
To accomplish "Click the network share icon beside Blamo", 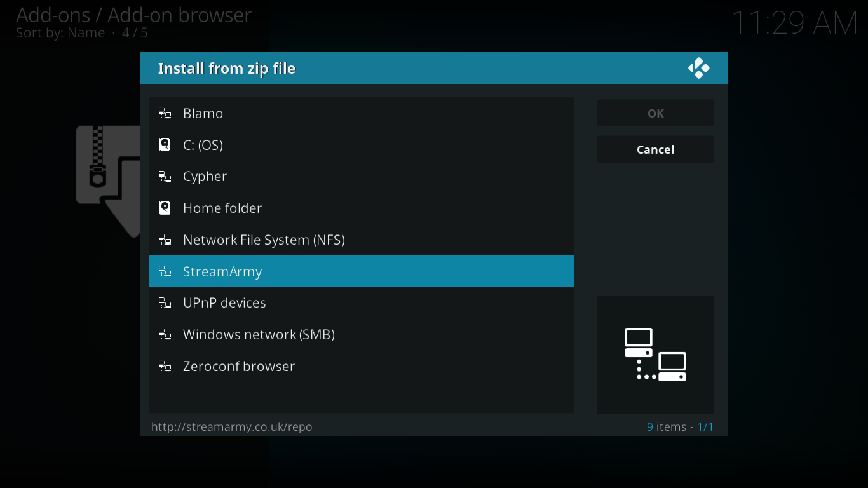I will pyautogui.click(x=165, y=113).
